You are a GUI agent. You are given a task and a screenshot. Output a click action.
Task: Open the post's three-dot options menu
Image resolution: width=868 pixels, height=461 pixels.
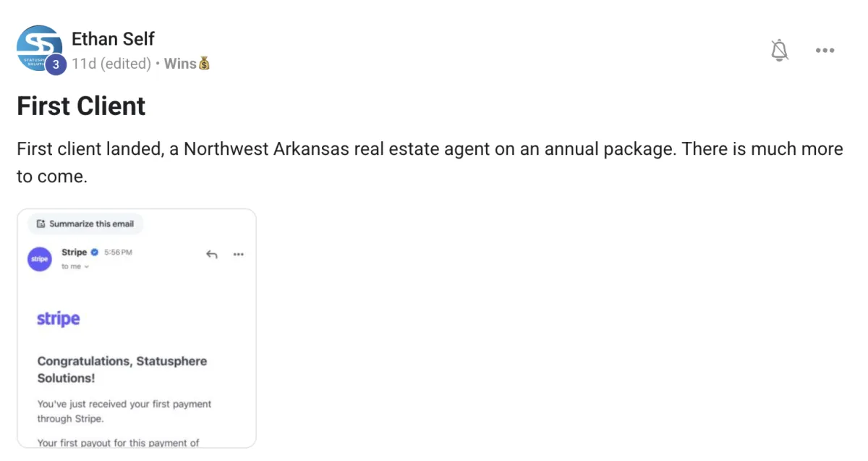(x=825, y=51)
